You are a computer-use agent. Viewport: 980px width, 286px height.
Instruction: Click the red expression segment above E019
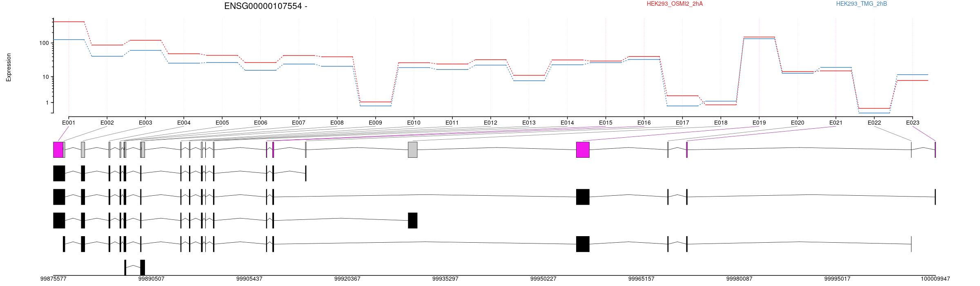[759, 37]
